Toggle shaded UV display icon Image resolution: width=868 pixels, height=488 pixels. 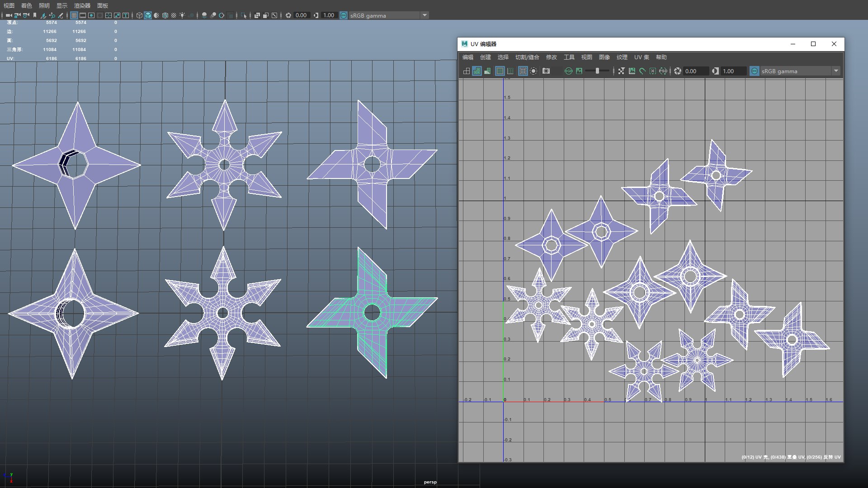point(477,71)
